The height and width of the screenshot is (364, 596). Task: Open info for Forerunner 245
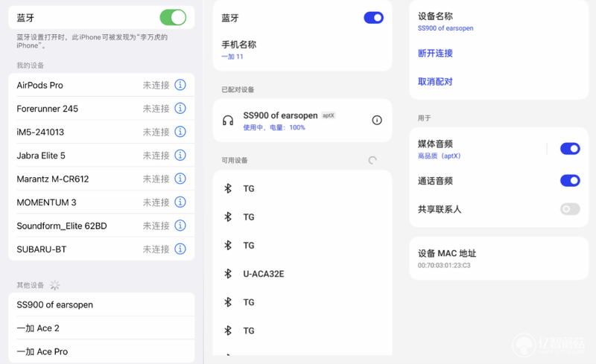(180, 108)
